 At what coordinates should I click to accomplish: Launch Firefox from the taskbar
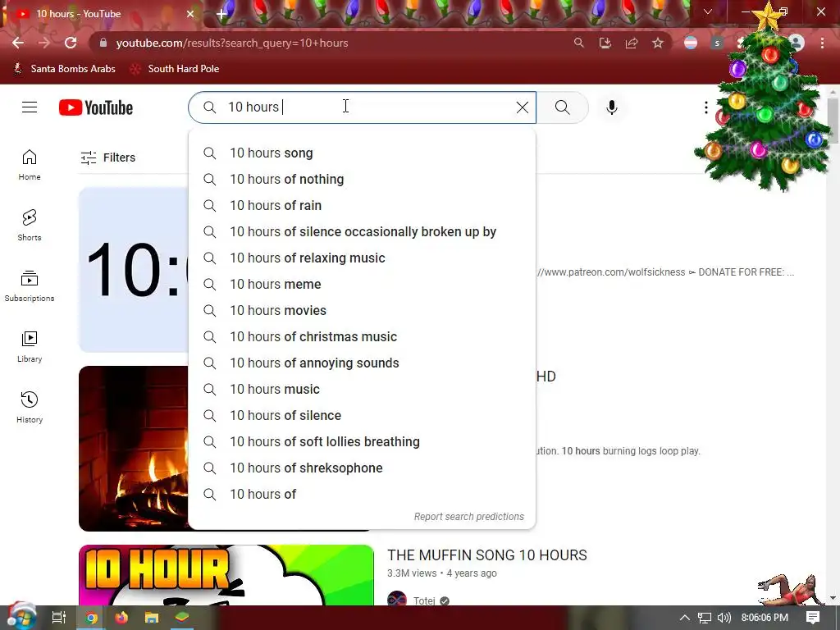(121, 618)
